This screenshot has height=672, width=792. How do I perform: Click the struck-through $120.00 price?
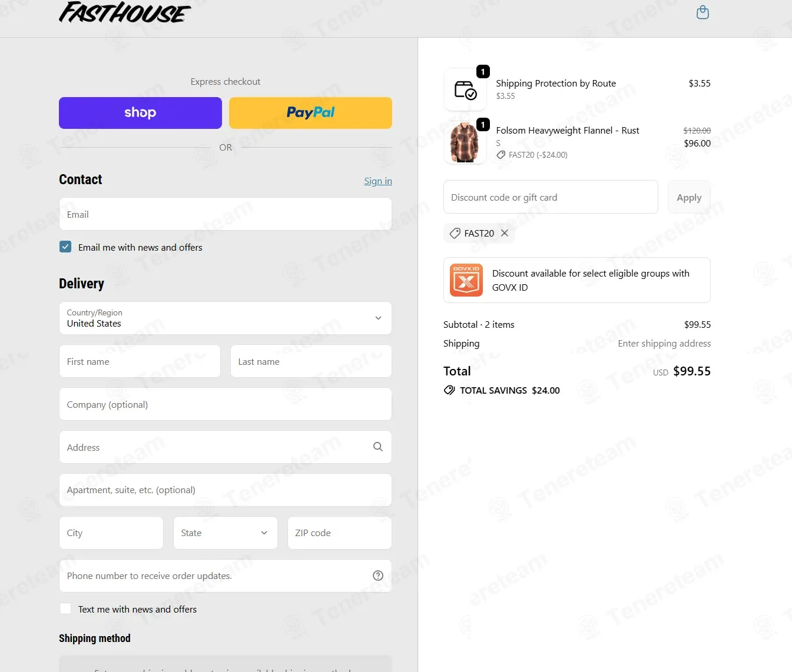(x=697, y=131)
